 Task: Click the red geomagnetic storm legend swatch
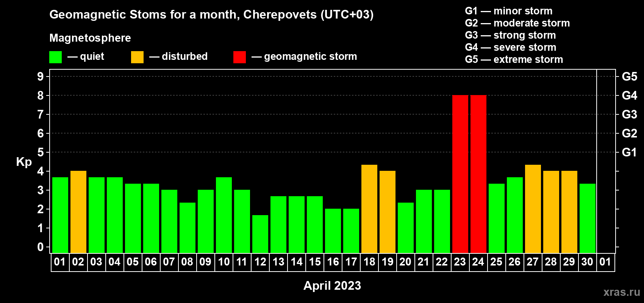tap(239, 57)
